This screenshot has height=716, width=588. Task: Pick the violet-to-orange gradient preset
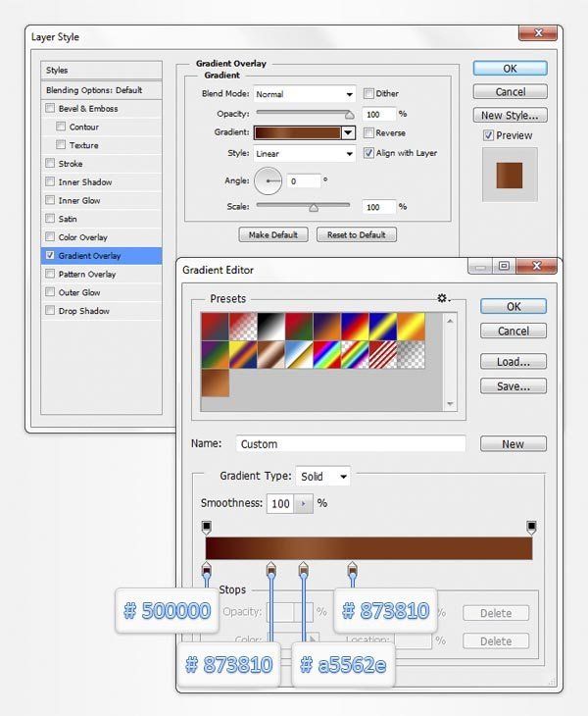[327, 327]
